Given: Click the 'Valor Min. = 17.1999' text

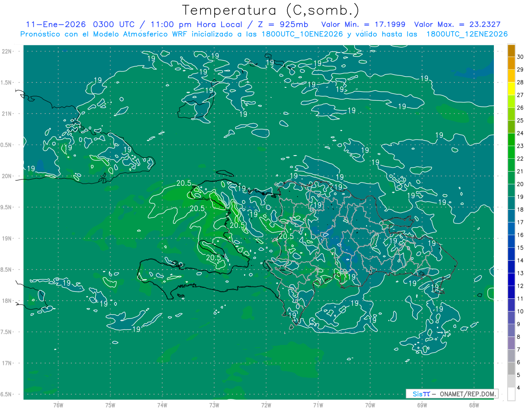Looking at the screenshot, I should point(363,24).
